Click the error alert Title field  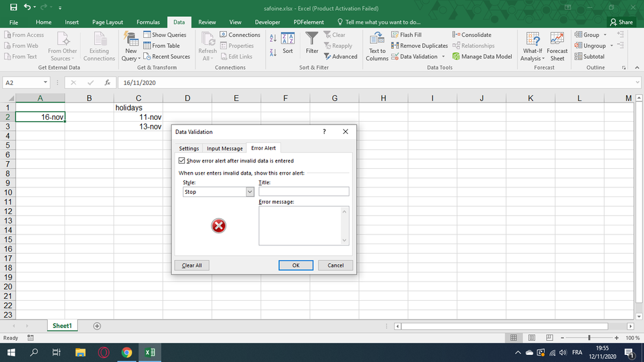tap(304, 192)
